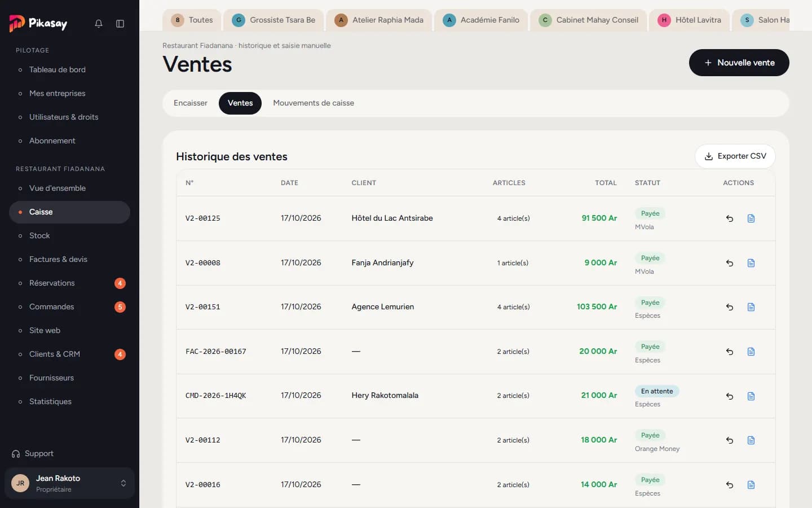The image size is (812, 508).
Task: Switch to Grossiste Tsara Be tab
Action: [x=274, y=20]
